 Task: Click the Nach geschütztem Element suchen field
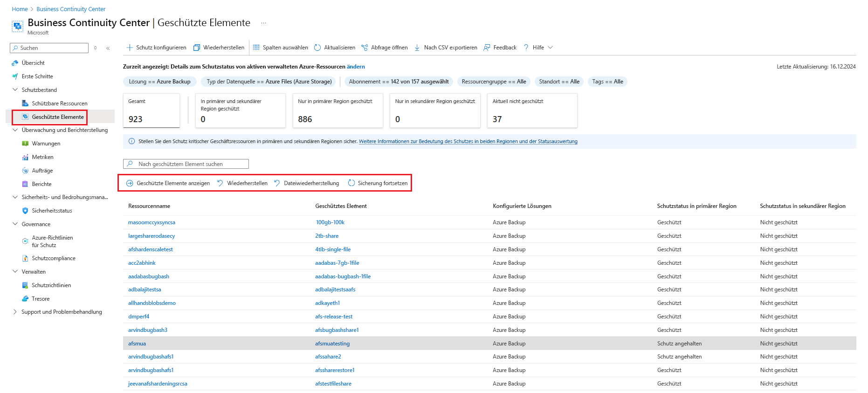[186, 164]
